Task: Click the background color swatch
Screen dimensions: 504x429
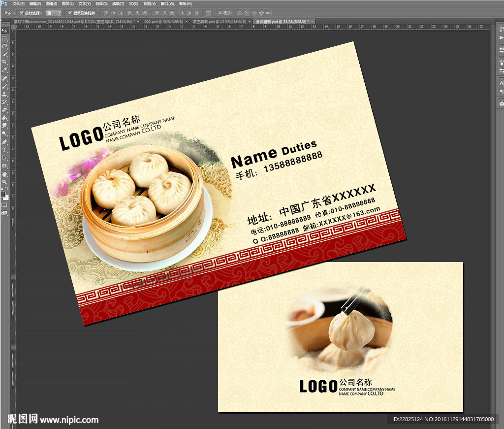Action: click(x=6, y=198)
